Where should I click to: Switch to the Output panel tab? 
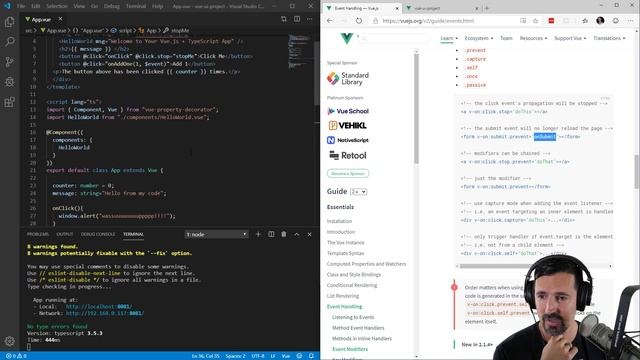coord(64,234)
